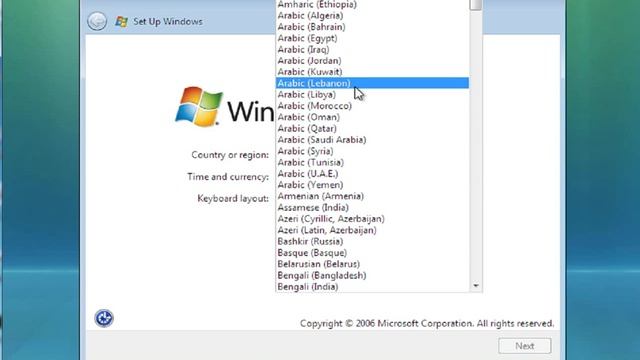Select Bashkir (Russia) from the list

click(x=372, y=241)
